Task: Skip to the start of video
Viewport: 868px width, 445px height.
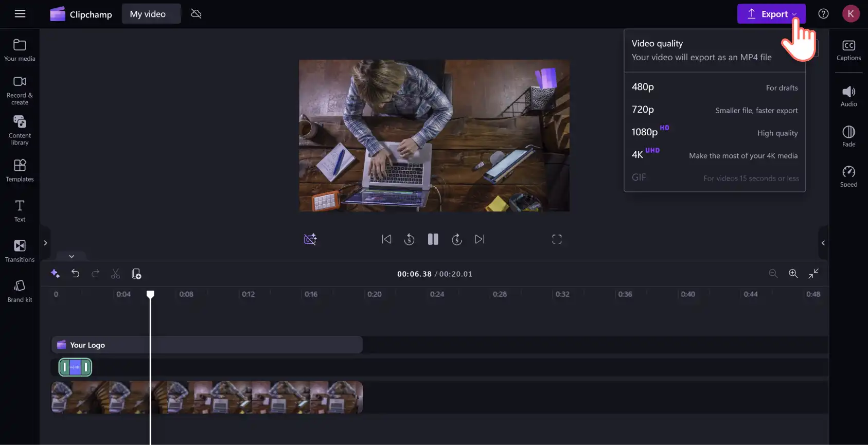Action: tap(386, 239)
